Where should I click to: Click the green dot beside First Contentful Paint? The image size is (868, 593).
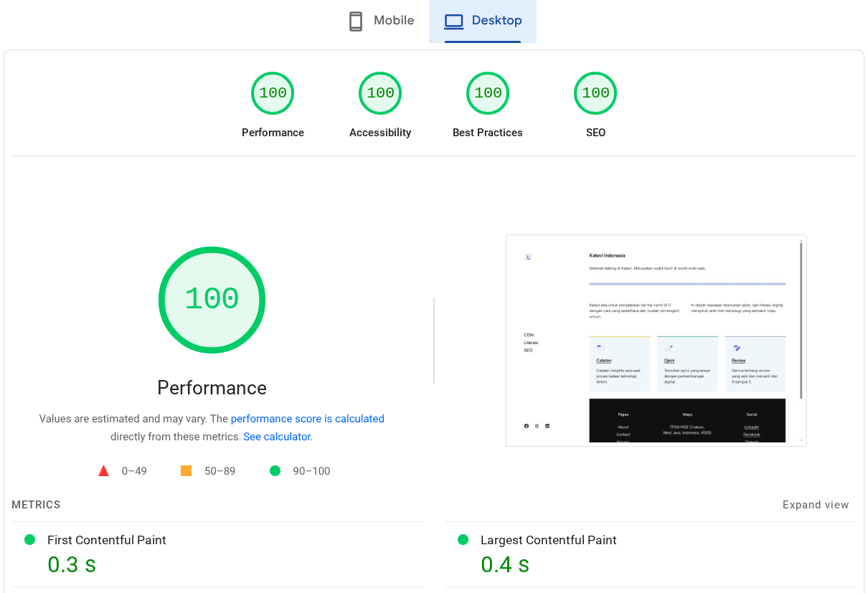pos(29,540)
